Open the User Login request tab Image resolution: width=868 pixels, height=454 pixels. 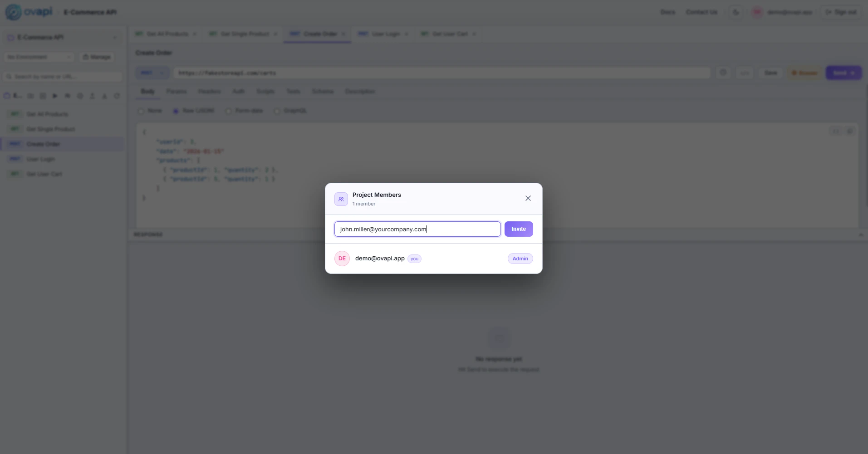click(x=383, y=34)
